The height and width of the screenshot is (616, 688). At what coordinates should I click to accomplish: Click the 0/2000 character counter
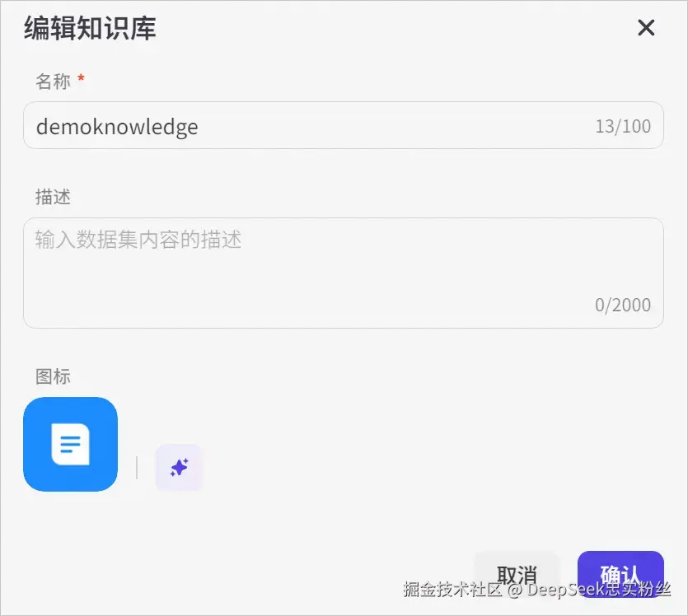[x=623, y=305]
